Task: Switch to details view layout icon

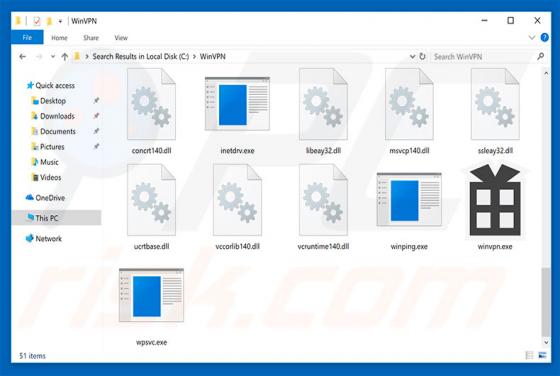Action: [529, 355]
